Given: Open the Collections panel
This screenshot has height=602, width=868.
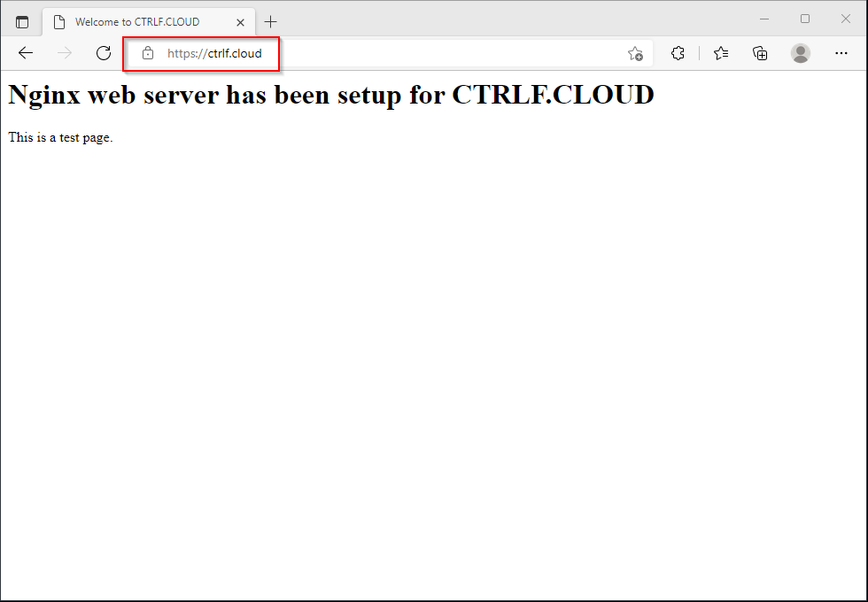Looking at the screenshot, I should tap(760, 53).
